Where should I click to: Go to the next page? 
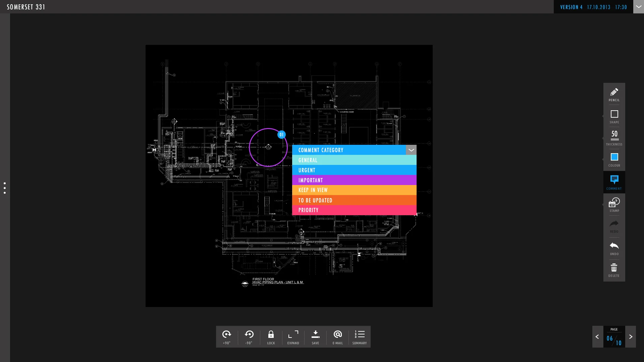(x=631, y=337)
